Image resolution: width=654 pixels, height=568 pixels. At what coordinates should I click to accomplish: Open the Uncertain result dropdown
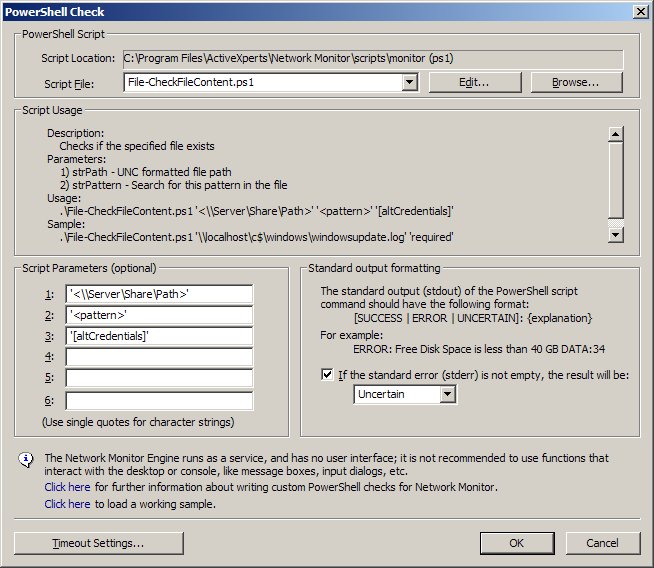[x=447, y=394]
